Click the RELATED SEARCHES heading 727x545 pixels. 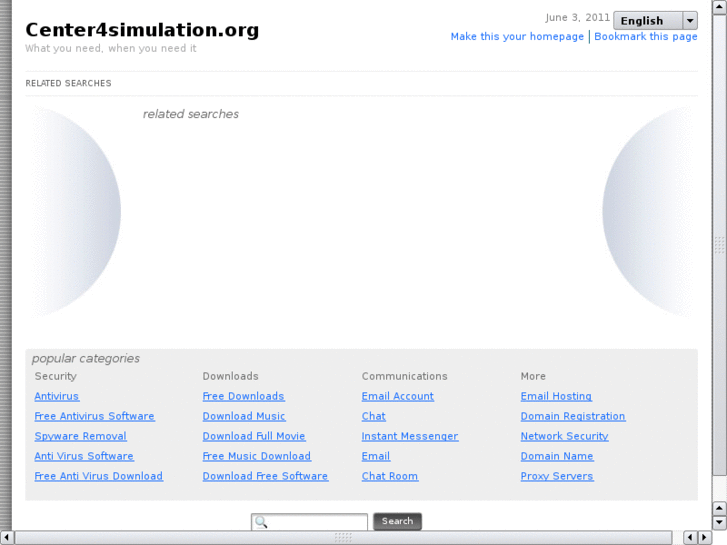coord(68,83)
